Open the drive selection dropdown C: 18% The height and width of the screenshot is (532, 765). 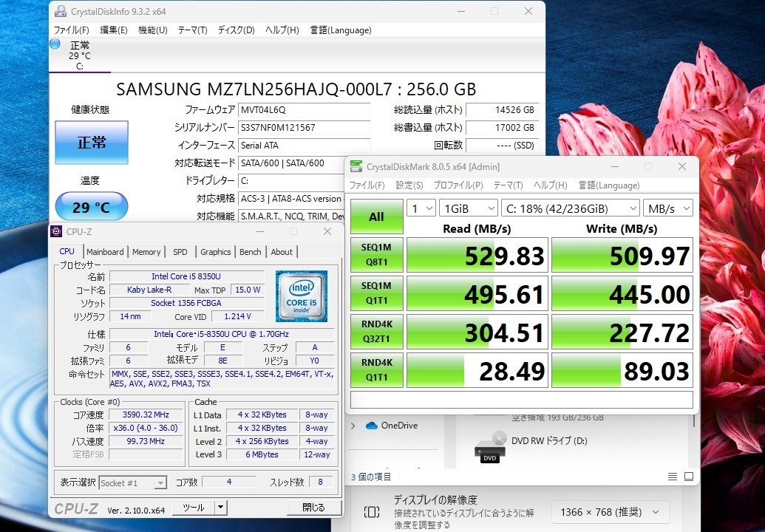[x=571, y=208]
